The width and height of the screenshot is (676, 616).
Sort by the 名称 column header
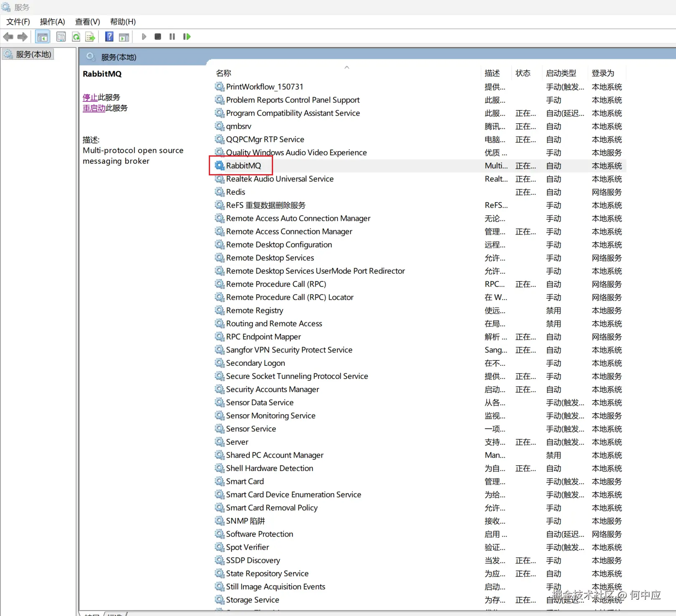point(223,73)
